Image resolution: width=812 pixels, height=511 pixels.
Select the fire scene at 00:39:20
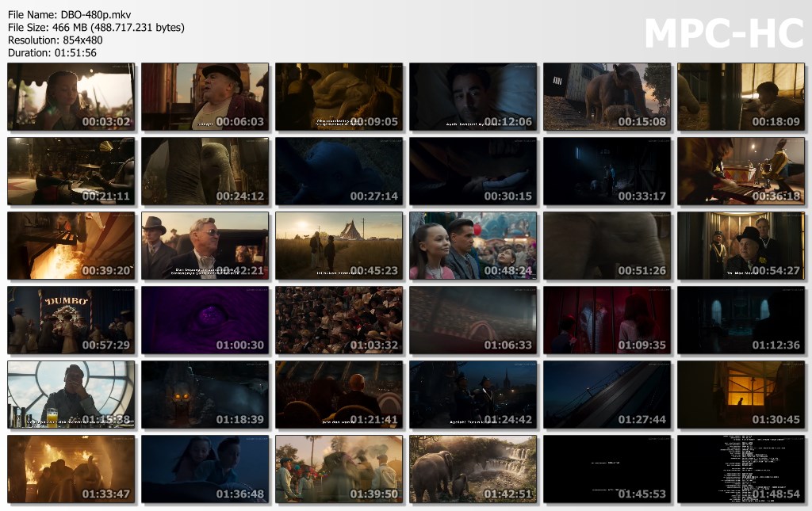point(71,246)
